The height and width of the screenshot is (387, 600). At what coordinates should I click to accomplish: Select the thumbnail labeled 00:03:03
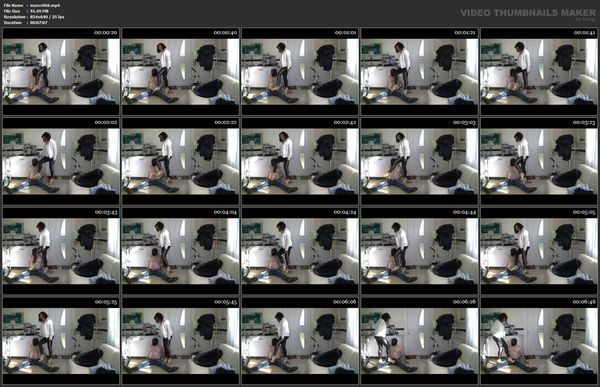coord(419,161)
